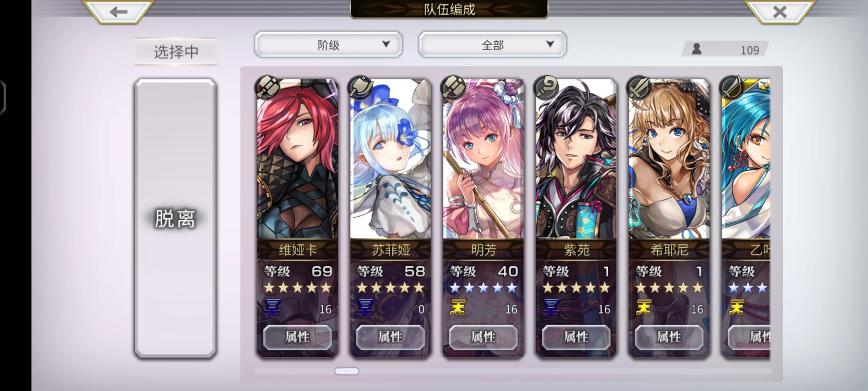
Task: Open the 阶级 sort dropdown
Action: pyautogui.click(x=328, y=45)
